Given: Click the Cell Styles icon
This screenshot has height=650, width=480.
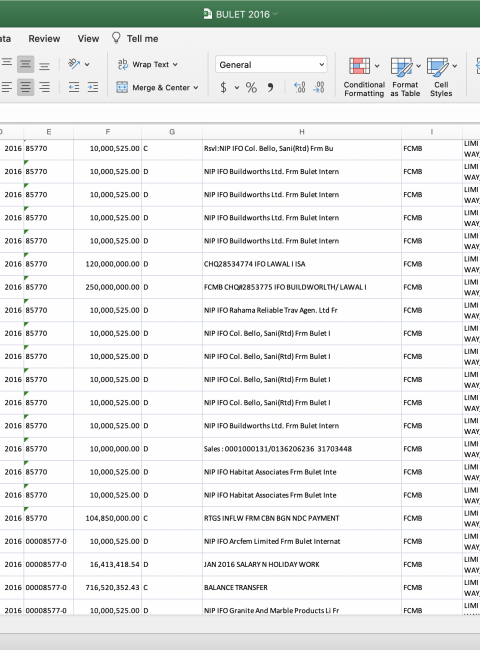Looking at the screenshot, I should [438, 67].
